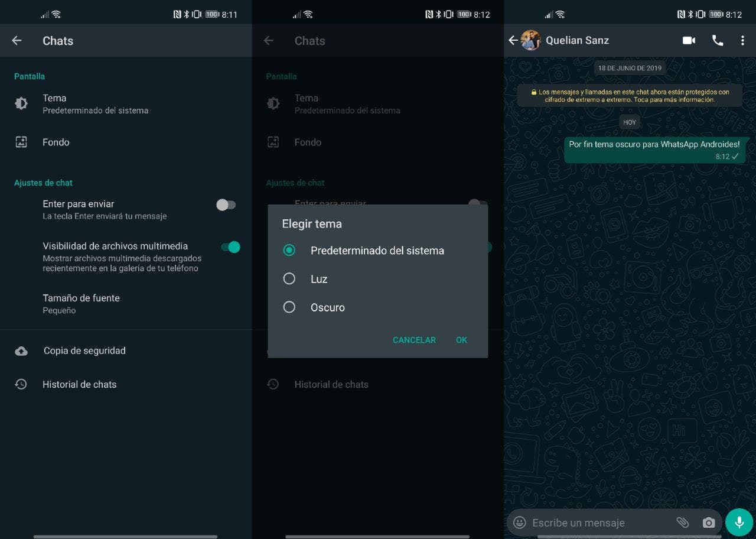
Task: Disable Visibilidad de archivos multimedia switch
Action: (230, 247)
